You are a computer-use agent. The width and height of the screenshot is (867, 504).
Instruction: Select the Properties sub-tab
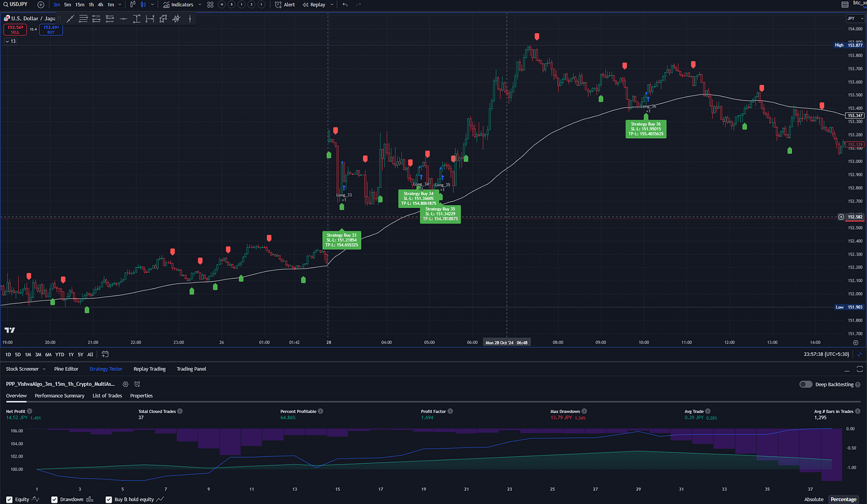(141, 396)
